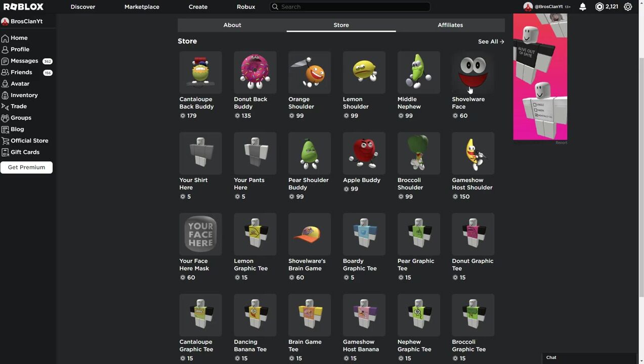The height and width of the screenshot is (364, 644).
Task: Expand the Chat panel
Action: point(589,357)
